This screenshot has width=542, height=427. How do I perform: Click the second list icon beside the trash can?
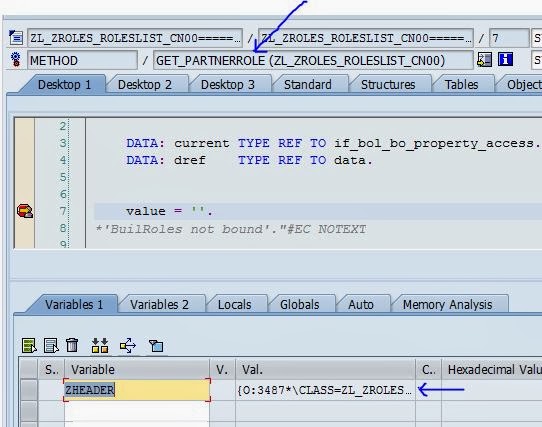(x=51, y=345)
